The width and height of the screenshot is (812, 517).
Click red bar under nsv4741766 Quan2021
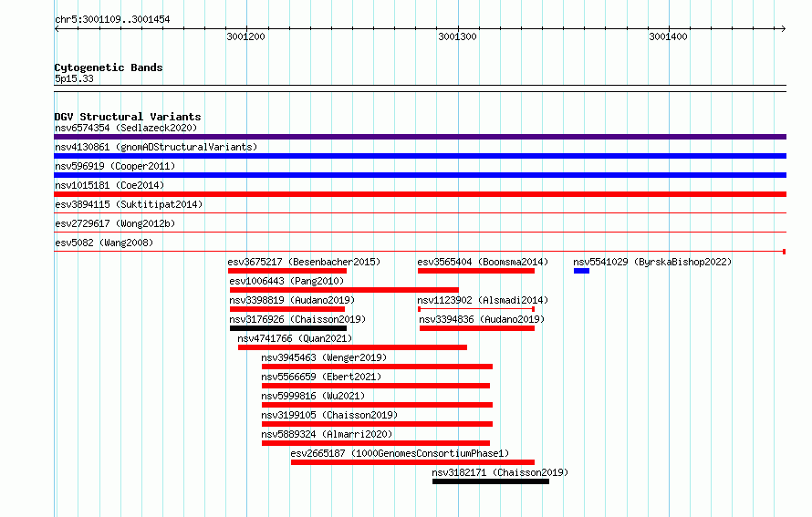click(353, 347)
